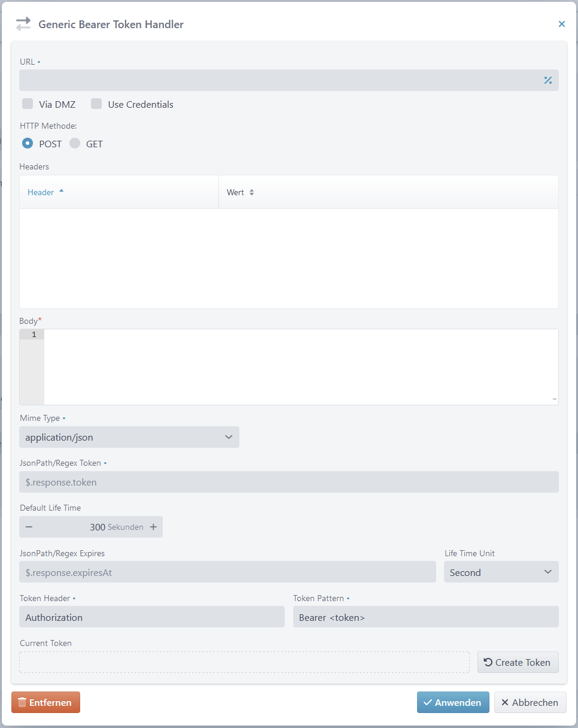Focus the URL input field
This screenshot has height=728, width=578.
[278, 80]
